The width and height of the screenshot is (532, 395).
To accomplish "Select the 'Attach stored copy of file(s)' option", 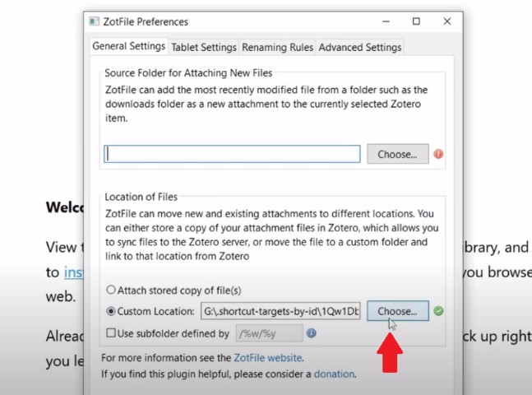I will click(x=111, y=290).
